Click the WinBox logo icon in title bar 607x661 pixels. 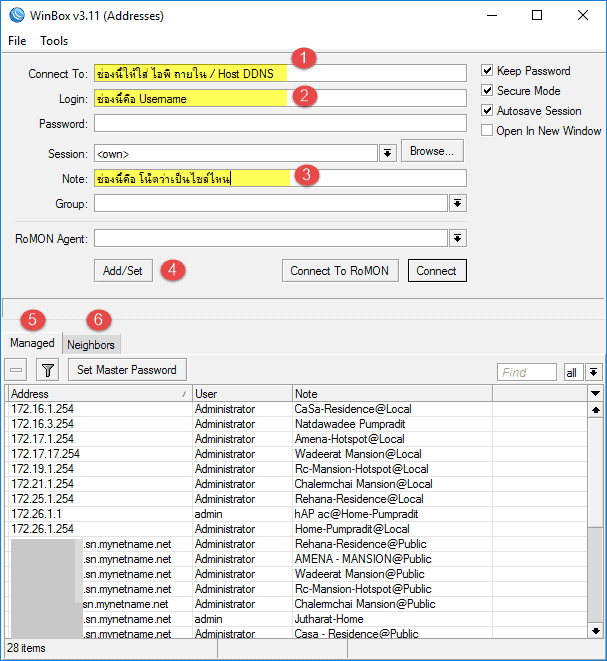point(17,15)
